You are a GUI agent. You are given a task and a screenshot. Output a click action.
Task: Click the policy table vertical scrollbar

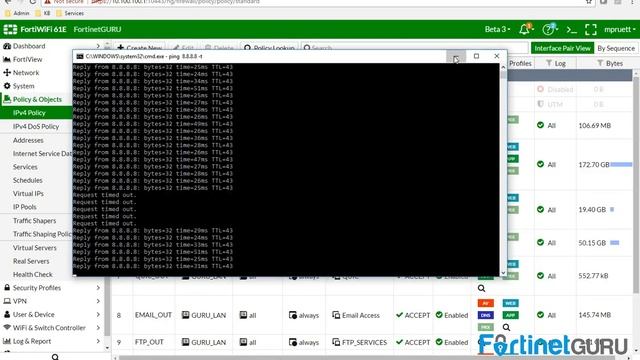click(x=636, y=184)
